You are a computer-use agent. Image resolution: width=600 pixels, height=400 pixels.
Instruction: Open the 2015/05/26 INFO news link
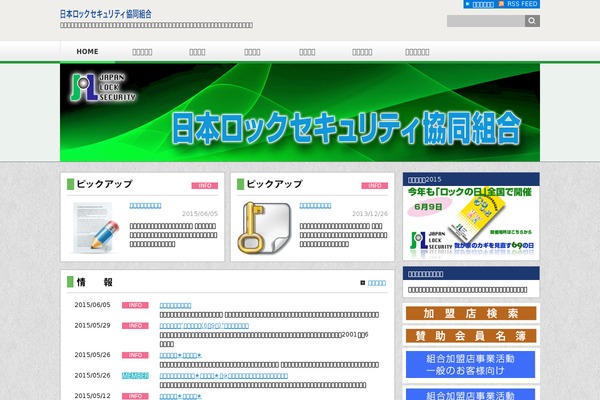tap(180, 355)
